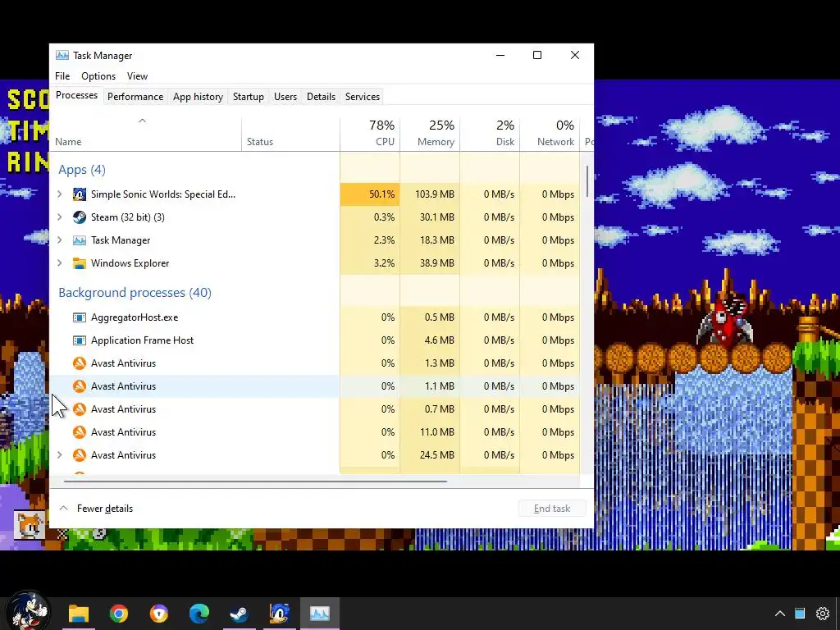Click the Simple Sonic Worlds app icon in list
The image size is (840, 630).
pyautogui.click(x=80, y=194)
